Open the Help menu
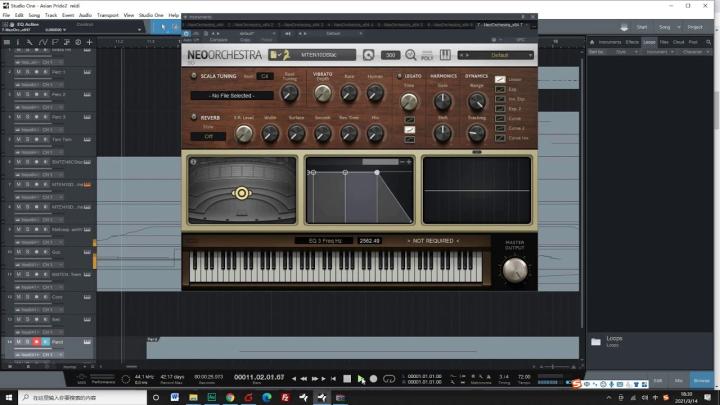The image size is (720, 405). click(x=174, y=15)
